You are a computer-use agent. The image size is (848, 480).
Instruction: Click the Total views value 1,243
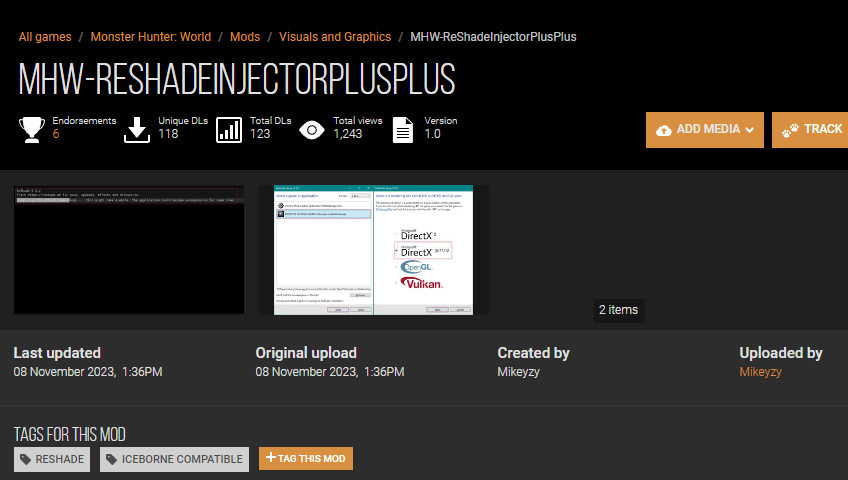347,134
